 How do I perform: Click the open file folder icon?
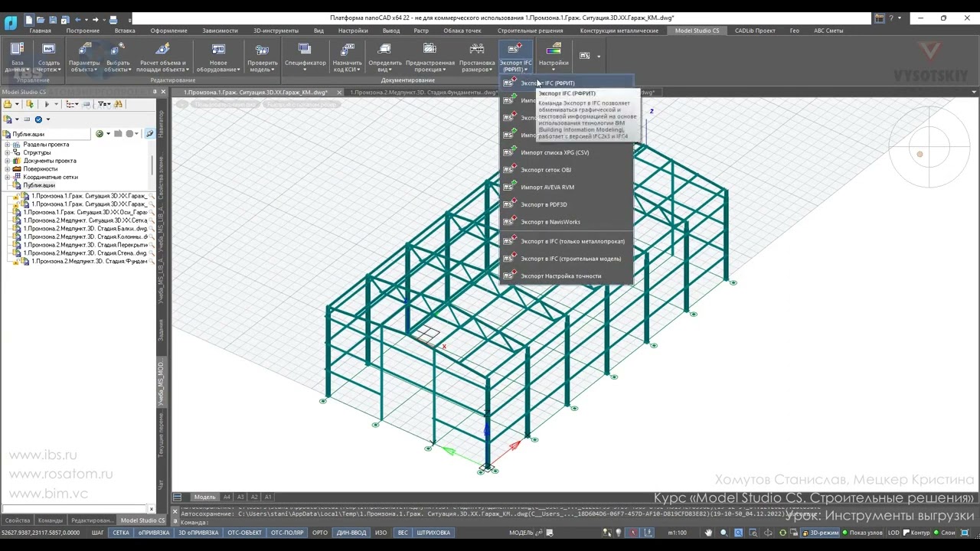click(40, 19)
